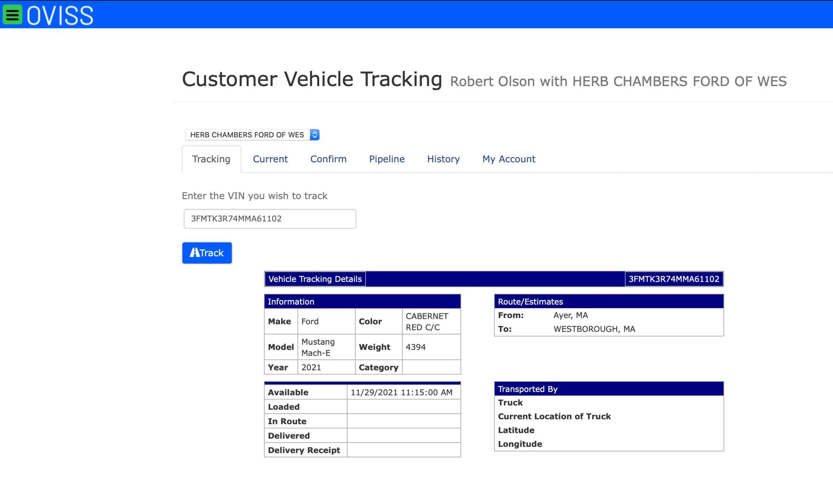This screenshot has height=504, width=833.
Task: Click the Customer Vehicle Tracking heading
Action: 312,79
